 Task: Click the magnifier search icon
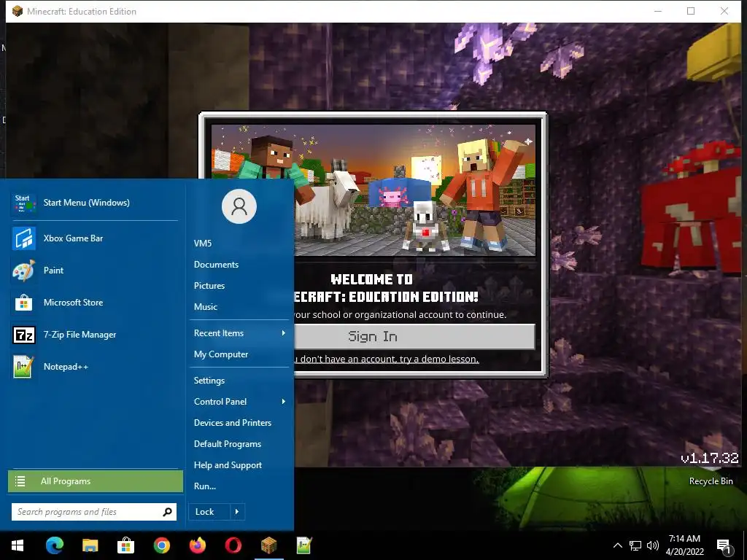(167, 512)
